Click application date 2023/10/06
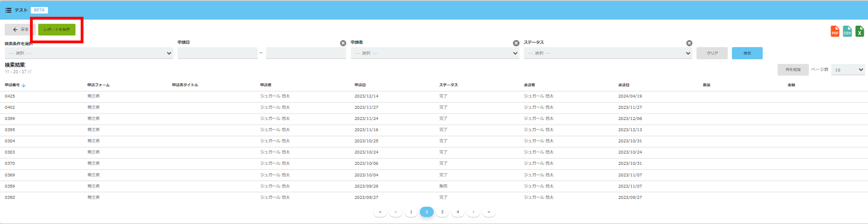The height and width of the screenshot is (224, 868). tap(366, 163)
